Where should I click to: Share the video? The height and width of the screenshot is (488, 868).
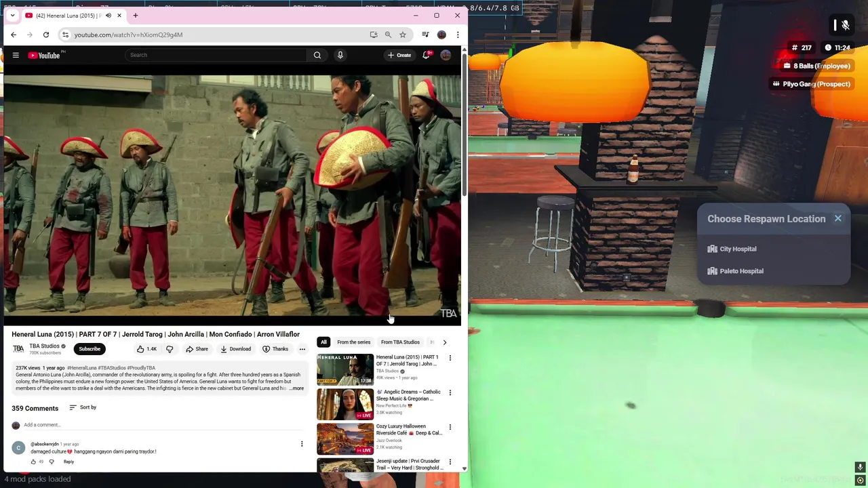tap(197, 349)
